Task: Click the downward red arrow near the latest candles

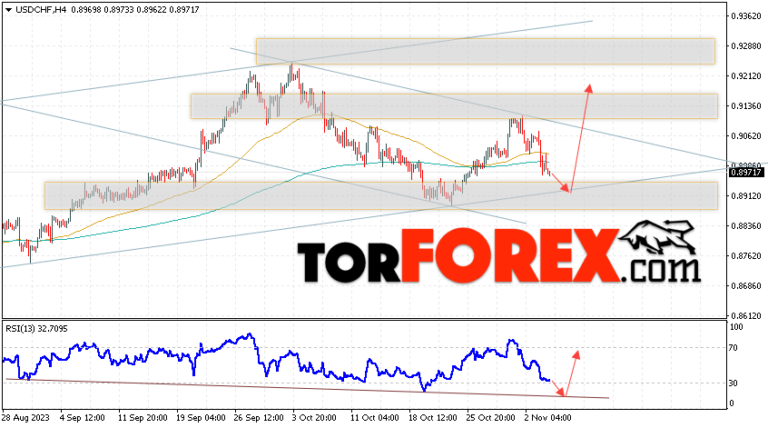Action: pos(557,173)
